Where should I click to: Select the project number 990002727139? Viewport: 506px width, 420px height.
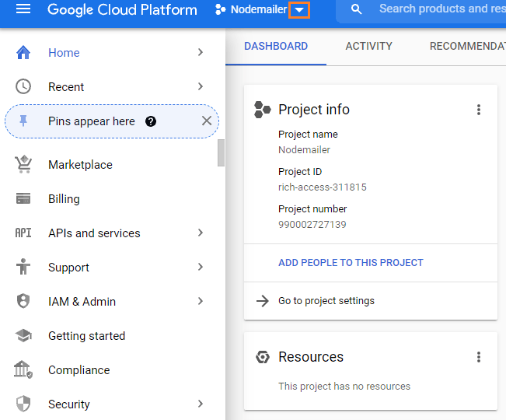312,224
